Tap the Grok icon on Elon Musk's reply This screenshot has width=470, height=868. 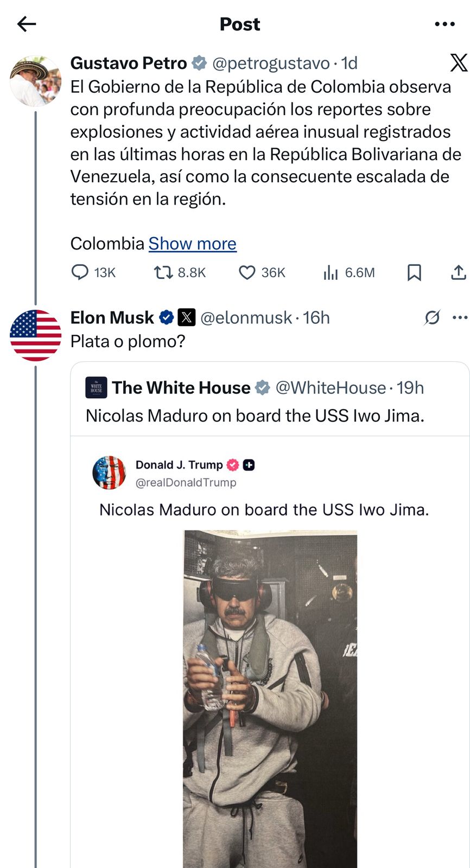coord(432,317)
